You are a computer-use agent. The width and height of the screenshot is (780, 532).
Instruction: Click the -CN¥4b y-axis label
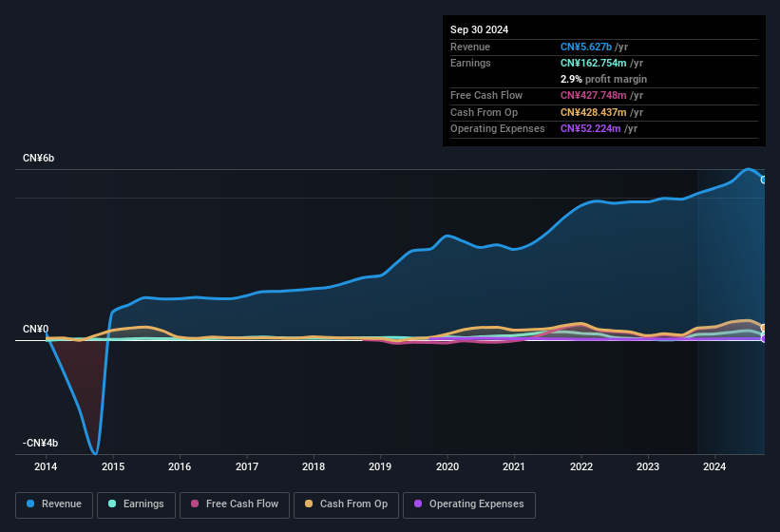point(39,443)
